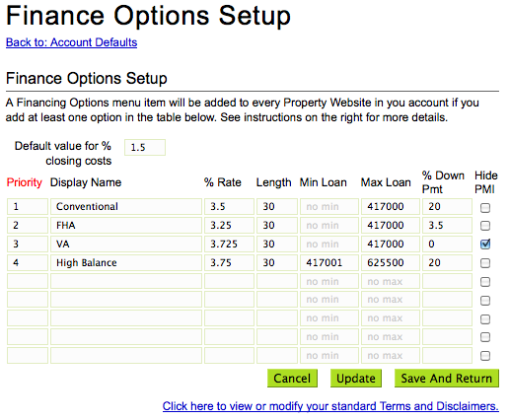Edit down payment field in VA row

447,245
